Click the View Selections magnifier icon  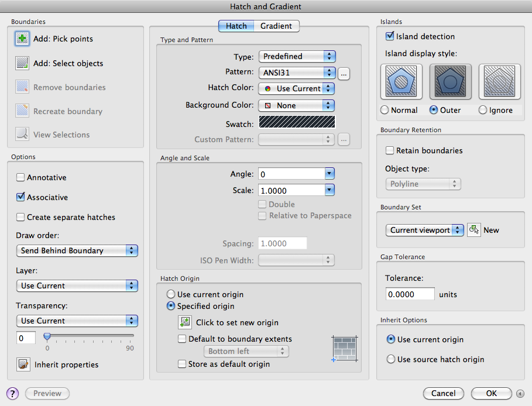[x=22, y=134]
